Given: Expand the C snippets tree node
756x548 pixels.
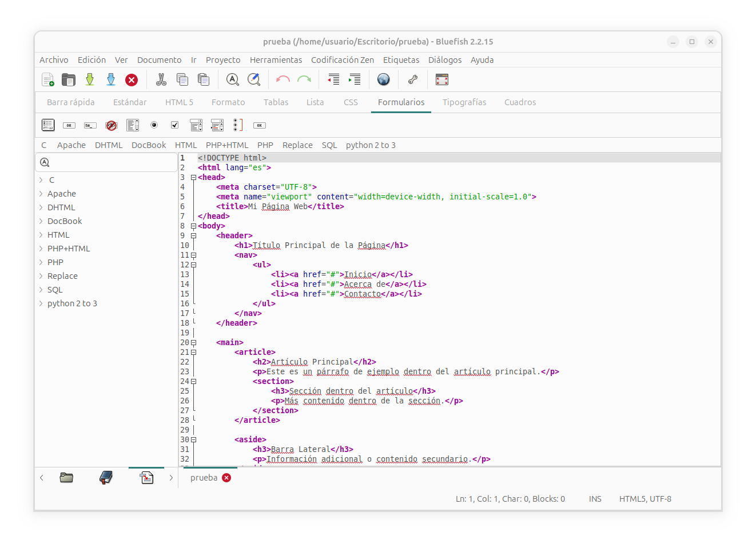Looking at the screenshot, I should click(x=41, y=180).
